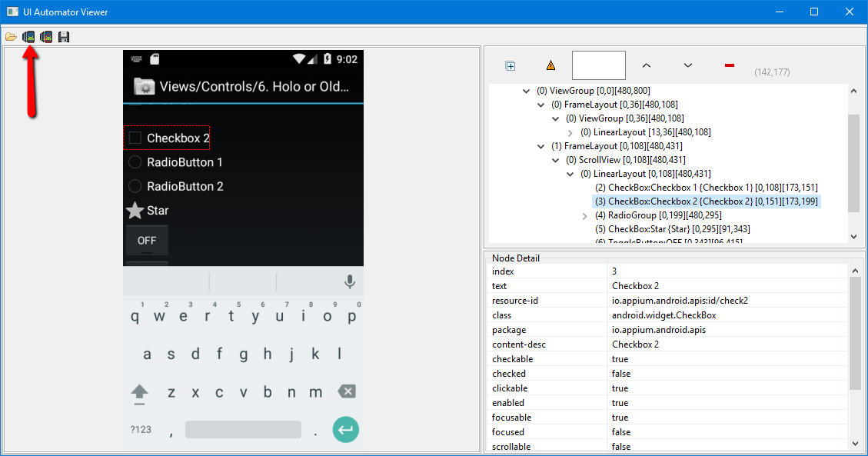Select the RadioGroup tree row
Image resolution: width=868 pixels, height=456 pixels.
click(x=658, y=215)
